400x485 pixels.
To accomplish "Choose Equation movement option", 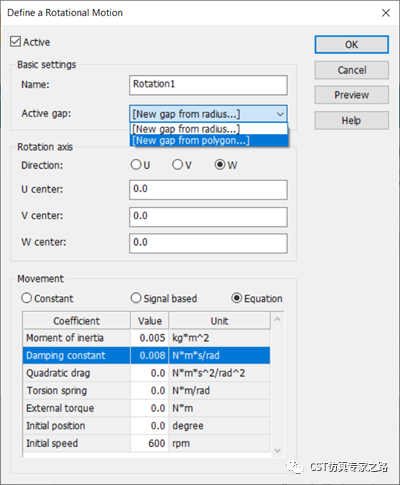I will pyautogui.click(x=236, y=298).
